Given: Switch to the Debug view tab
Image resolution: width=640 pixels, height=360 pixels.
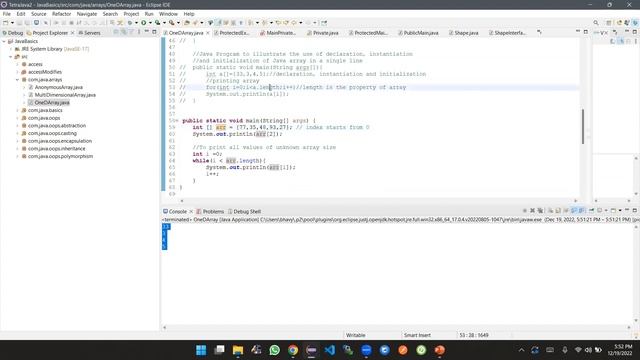Looking at the screenshot, I should coord(13,33).
